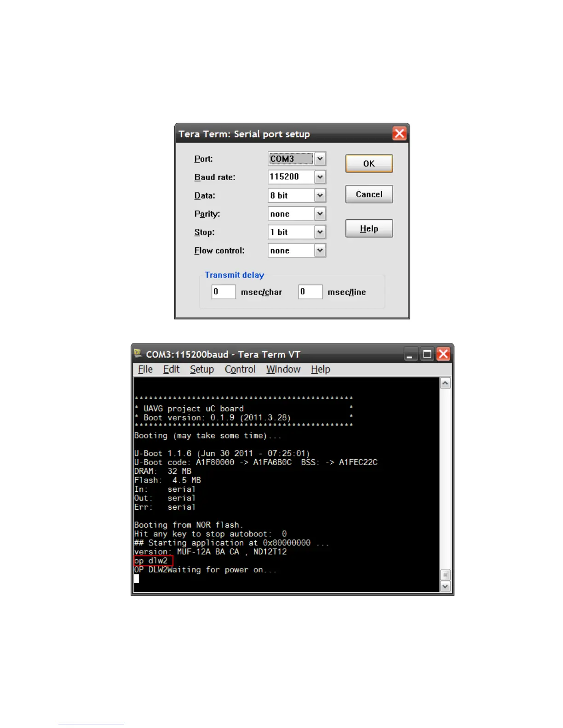Viewport: 563px width, 728px height.
Task: Click the 'Flash: 4.5 MB' line
Action: tap(167, 480)
